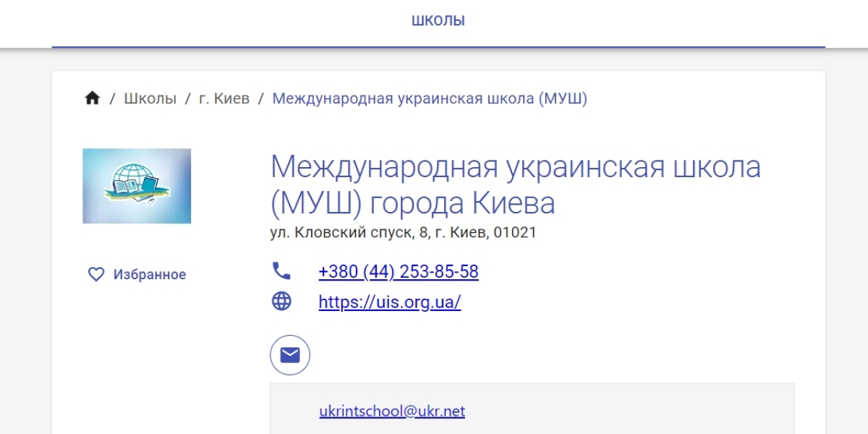The height and width of the screenshot is (434, 868).
Task: Click the phone handset icon
Action: 281,271
